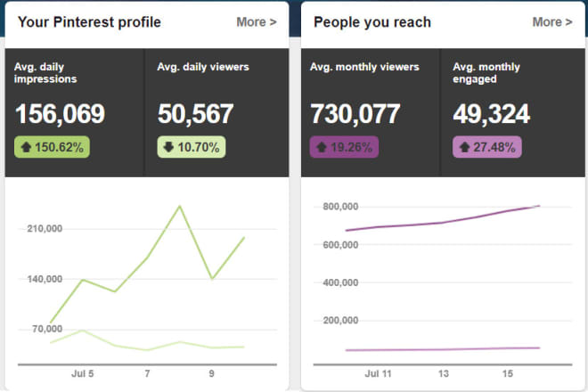
Task: Click the Jul 5 date label
Action: pos(83,373)
